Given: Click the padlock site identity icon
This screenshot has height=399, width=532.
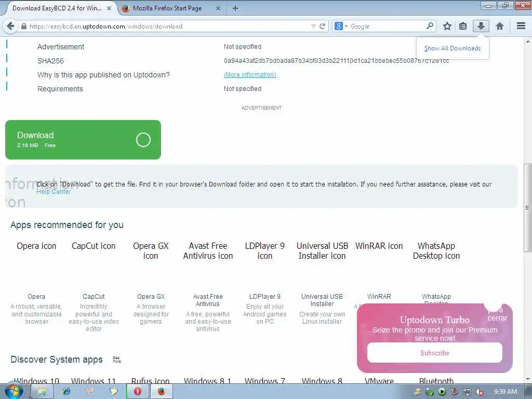Looking at the screenshot, I should (x=24, y=26).
